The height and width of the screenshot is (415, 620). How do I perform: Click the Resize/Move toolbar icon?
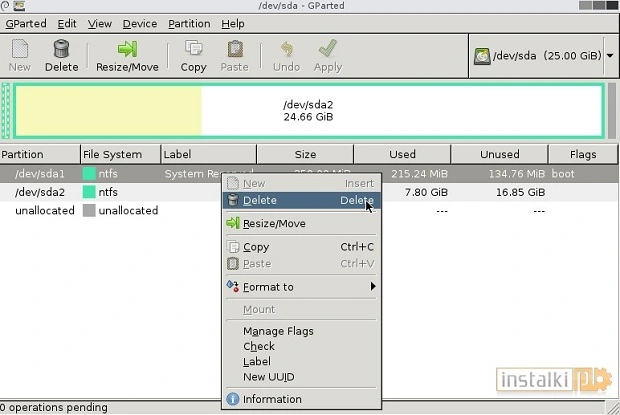[x=127, y=49]
